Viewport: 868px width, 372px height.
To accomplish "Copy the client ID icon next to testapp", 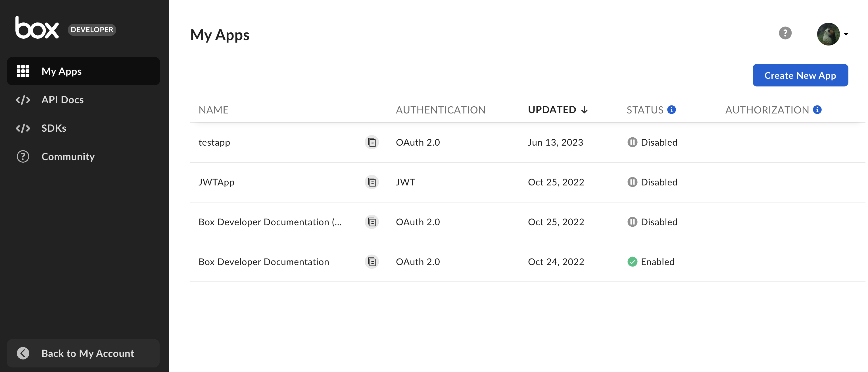I will tap(371, 142).
